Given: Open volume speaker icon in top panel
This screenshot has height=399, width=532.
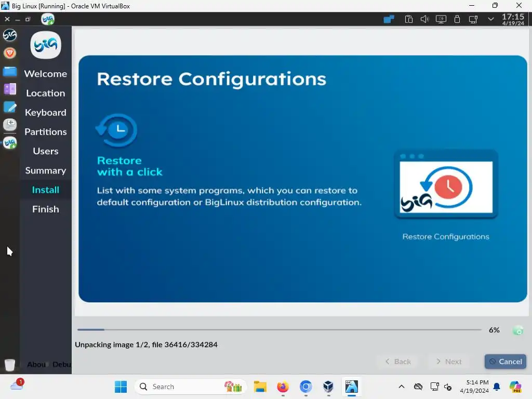Looking at the screenshot, I should coord(424,19).
